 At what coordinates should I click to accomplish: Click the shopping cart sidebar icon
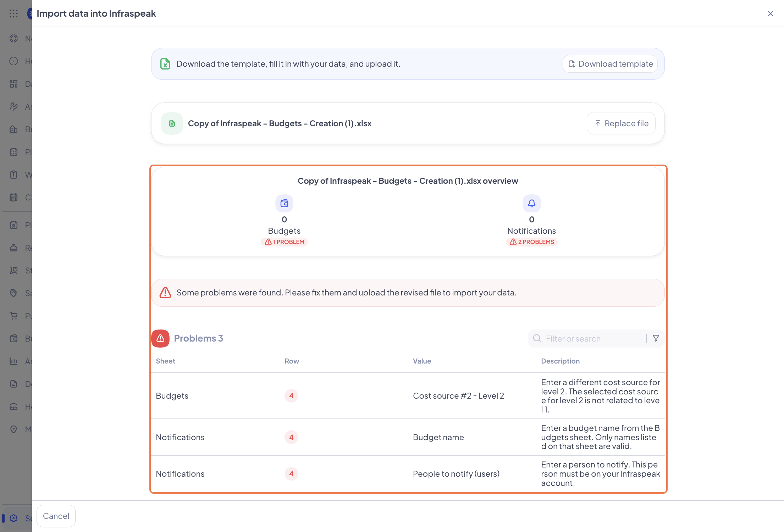[13, 316]
